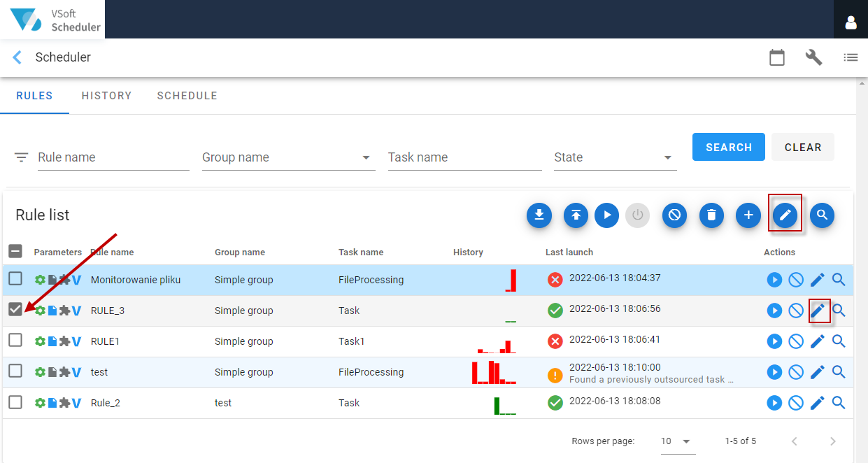This screenshot has width=868, height=463.
Task: Check the Monitorowanie pliku row checkbox
Action: [15, 278]
